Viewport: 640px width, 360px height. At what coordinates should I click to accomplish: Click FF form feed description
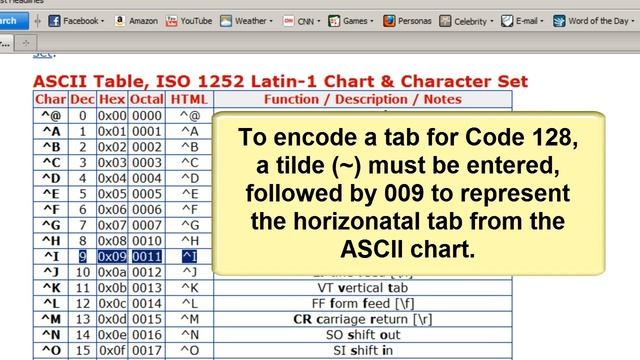coord(363,304)
